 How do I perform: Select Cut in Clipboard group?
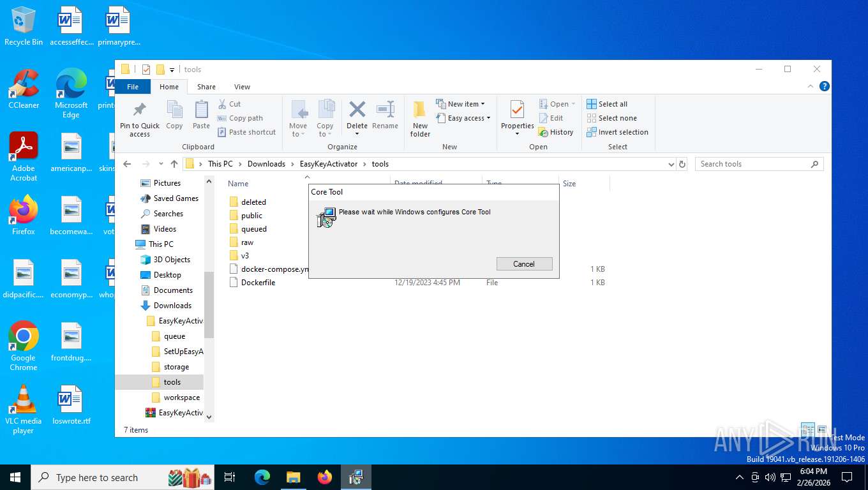[x=229, y=104]
